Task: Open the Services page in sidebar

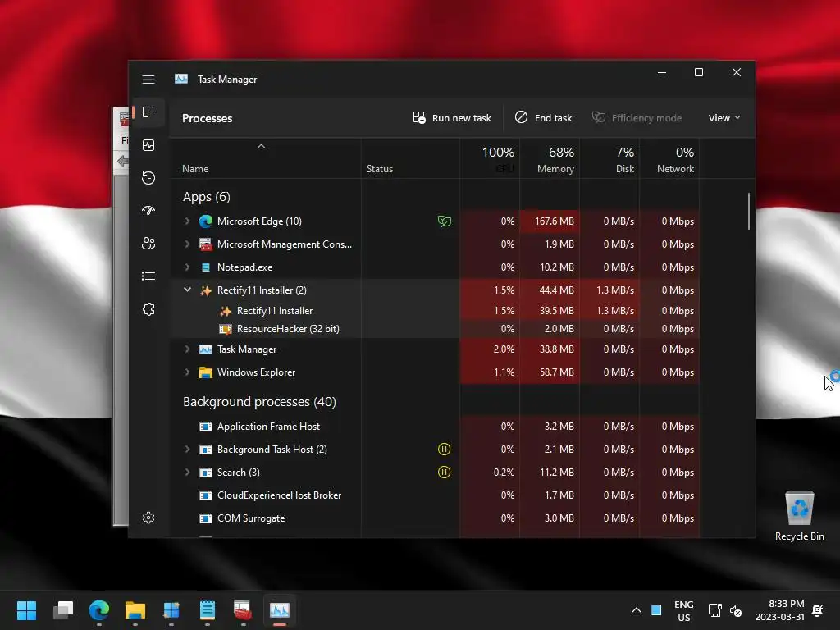Action: pyautogui.click(x=148, y=309)
